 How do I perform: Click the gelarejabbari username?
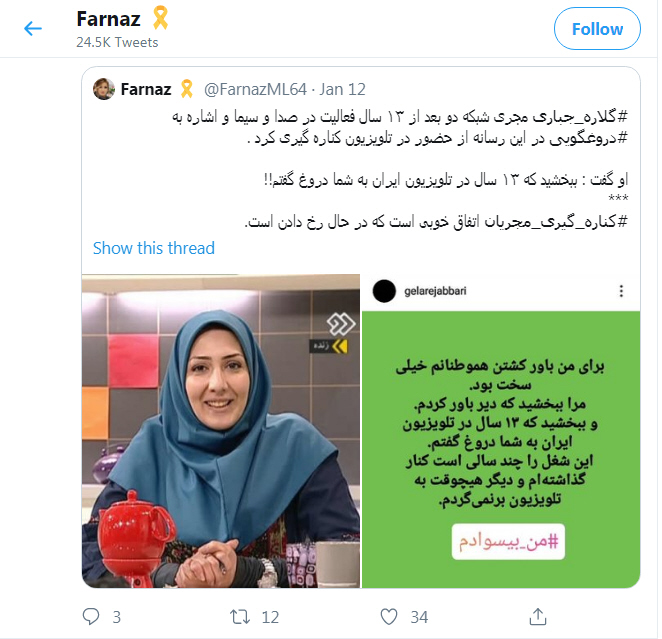(435, 291)
